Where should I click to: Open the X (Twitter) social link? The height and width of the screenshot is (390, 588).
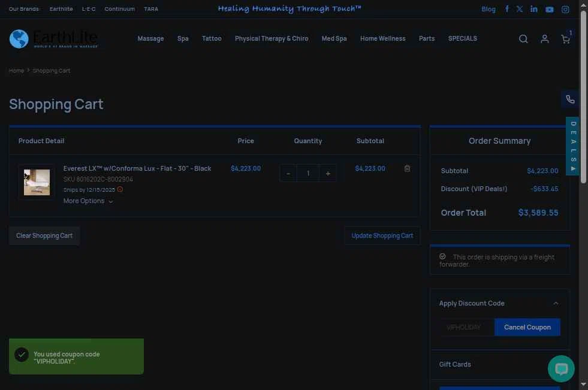520,9
